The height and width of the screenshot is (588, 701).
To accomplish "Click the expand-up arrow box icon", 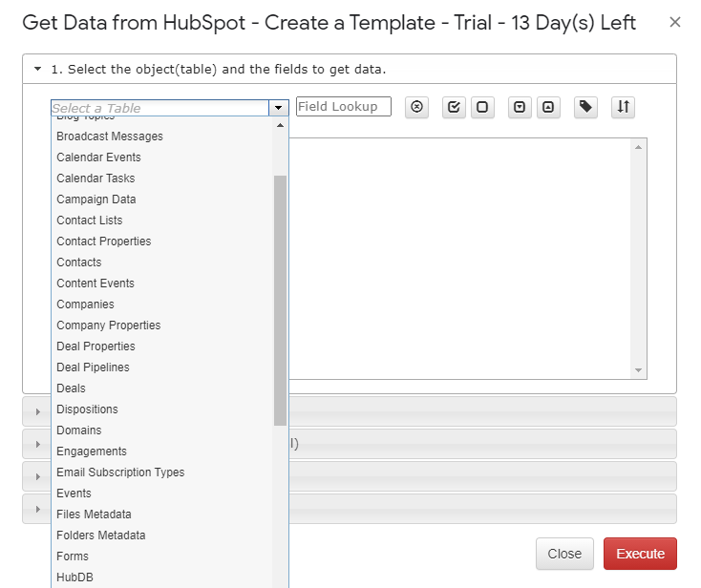I will pyautogui.click(x=548, y=107).
